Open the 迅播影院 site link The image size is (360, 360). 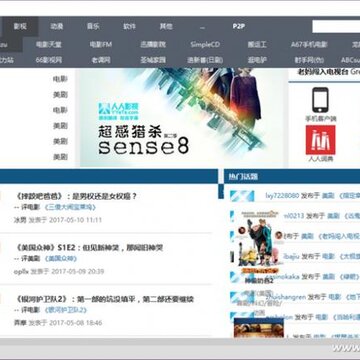(x=153, y=44)
